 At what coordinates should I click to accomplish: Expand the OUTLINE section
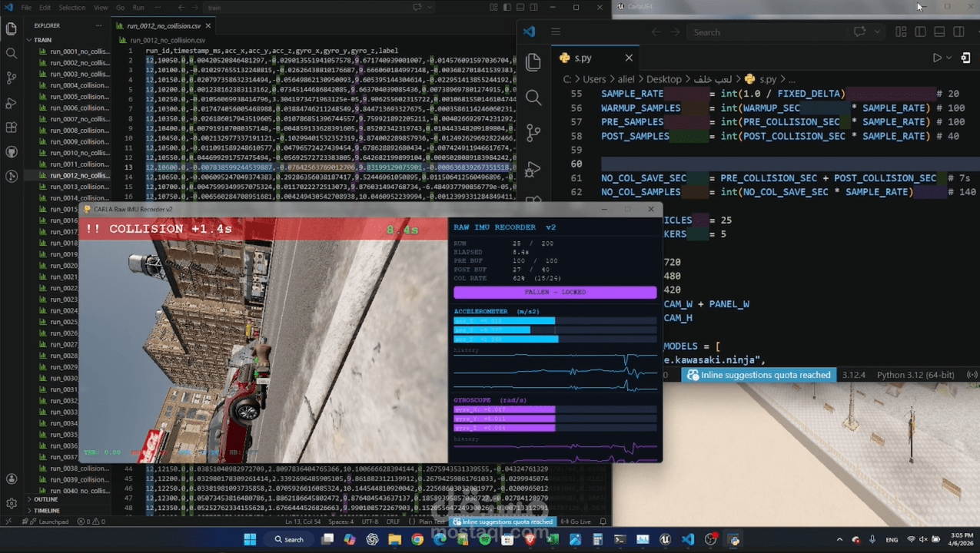[x=45, y=499]
